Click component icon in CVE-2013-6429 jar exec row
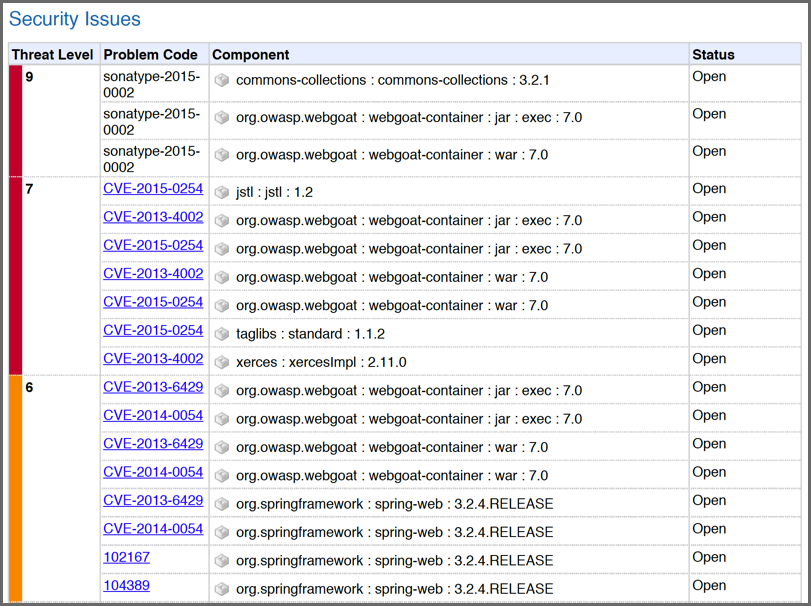 222,390
